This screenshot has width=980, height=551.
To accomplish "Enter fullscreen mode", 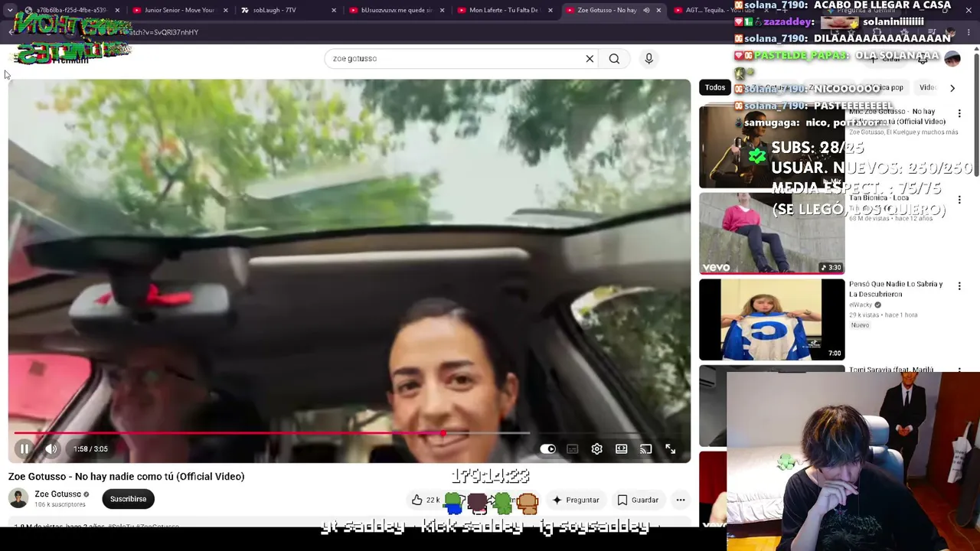I will (671, 449).
